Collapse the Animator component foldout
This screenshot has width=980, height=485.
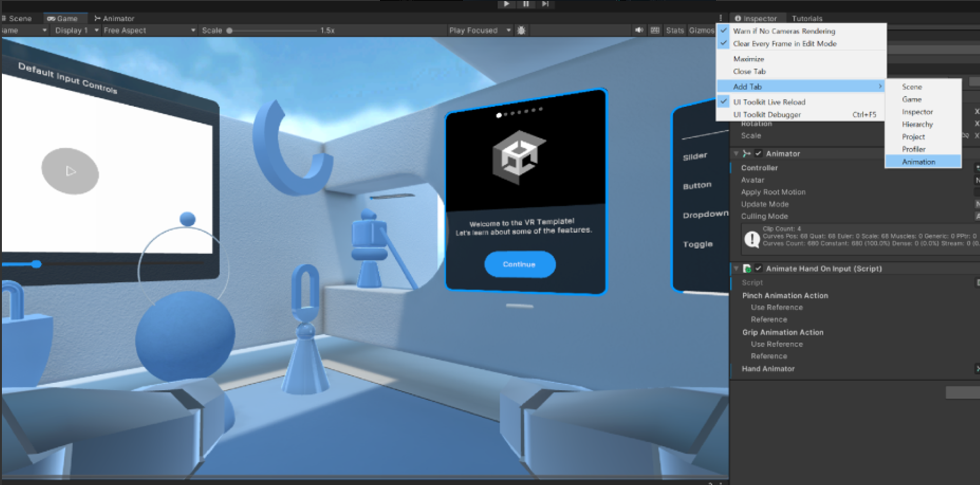[736, 153]
